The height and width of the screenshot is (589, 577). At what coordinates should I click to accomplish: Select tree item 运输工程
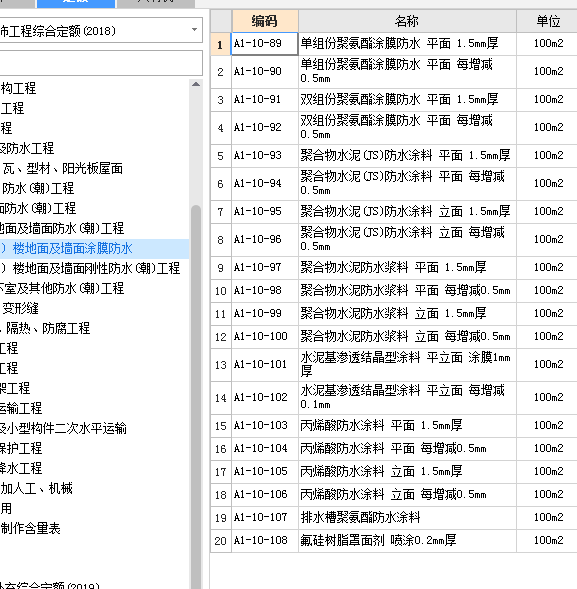(x=21, y=408)
